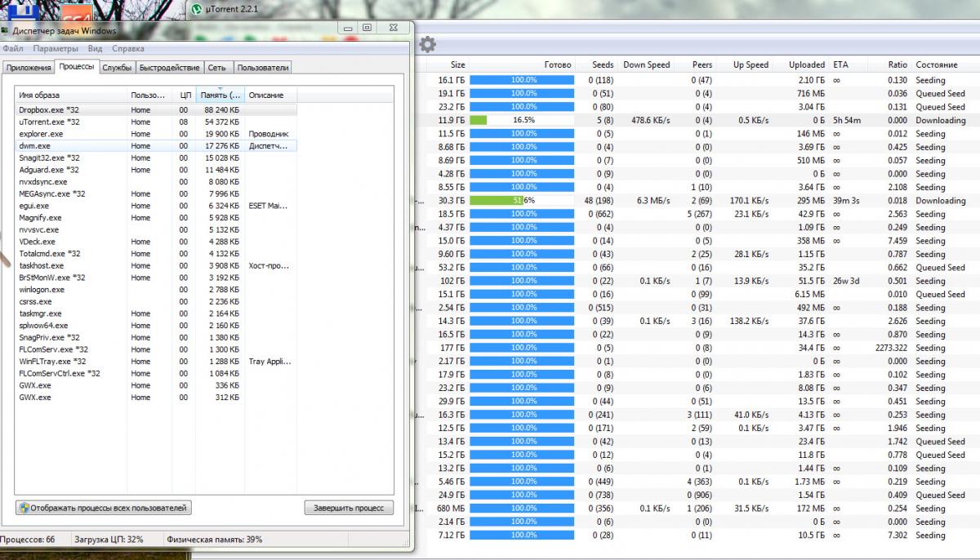The width and height of the screenshot is (980, 560).
Task: Click the µTorrent logo in its title bar
Action: pos(196,9)
